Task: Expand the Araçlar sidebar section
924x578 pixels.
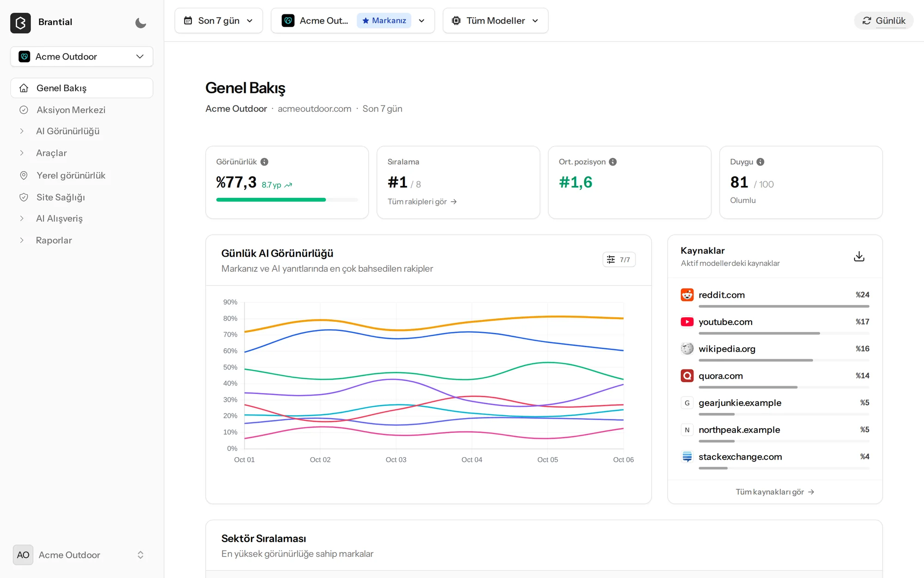Action: point(82,153)
